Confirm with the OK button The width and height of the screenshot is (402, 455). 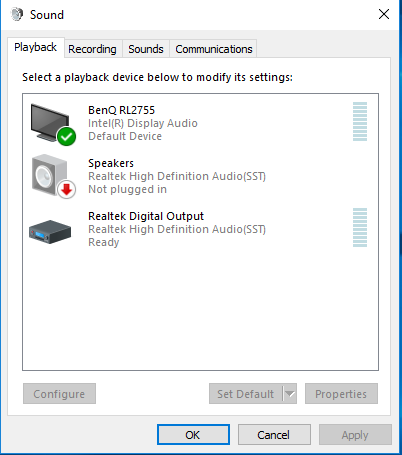[193, 435]
